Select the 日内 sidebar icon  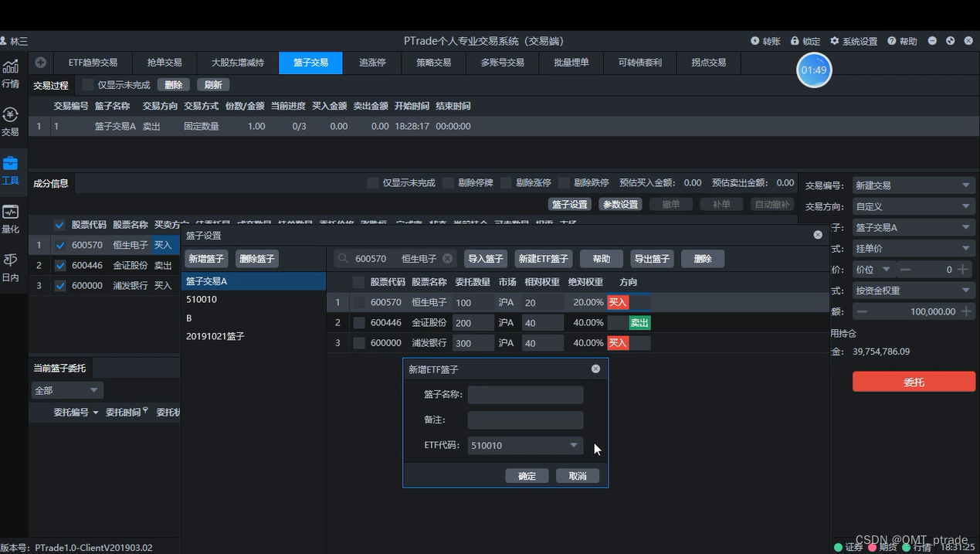(12, 267)
